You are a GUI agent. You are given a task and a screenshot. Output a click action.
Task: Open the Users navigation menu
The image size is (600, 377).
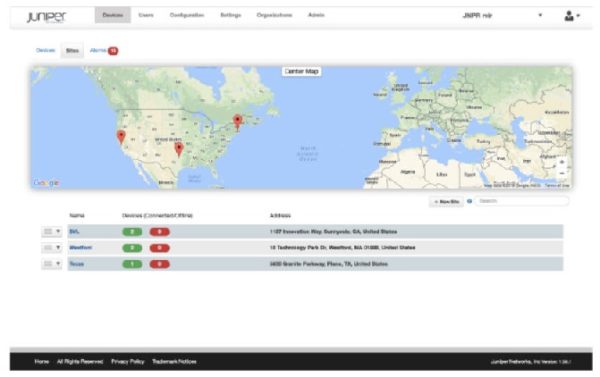pos(146,15)
